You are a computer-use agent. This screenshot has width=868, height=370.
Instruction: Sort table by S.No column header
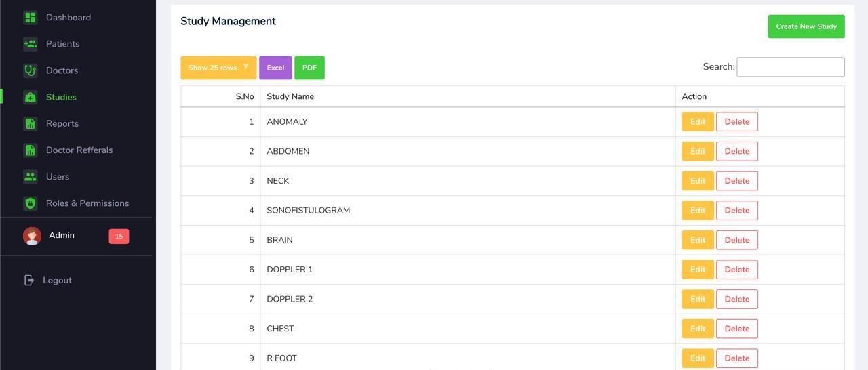(x=244, y=96)
